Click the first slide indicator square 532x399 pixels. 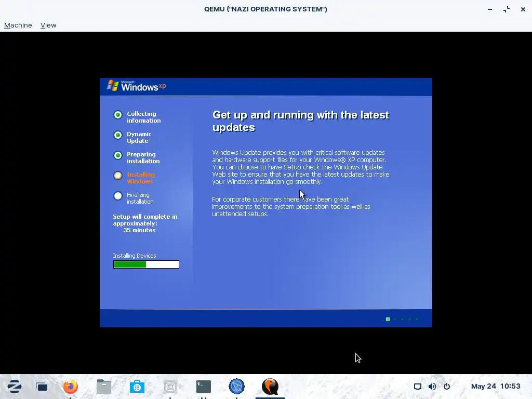[388, 320]
